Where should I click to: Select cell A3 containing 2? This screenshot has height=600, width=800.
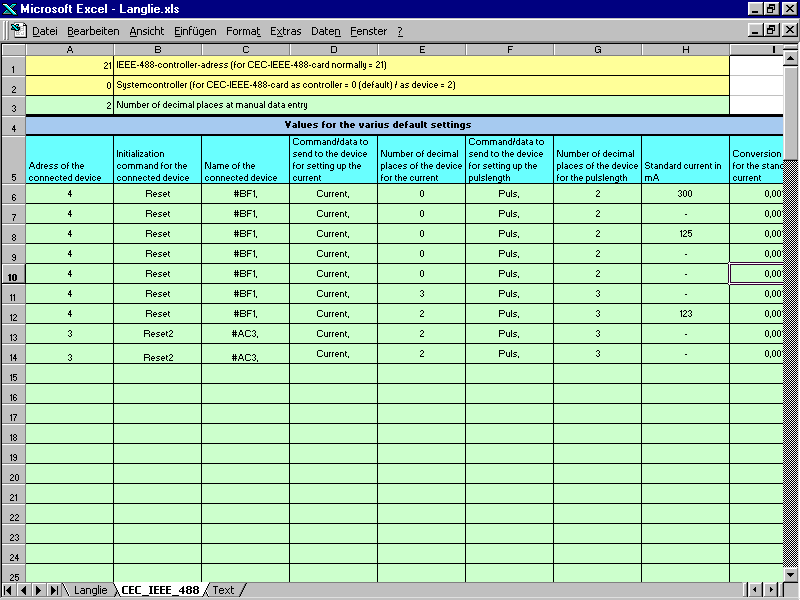point(70,105)
